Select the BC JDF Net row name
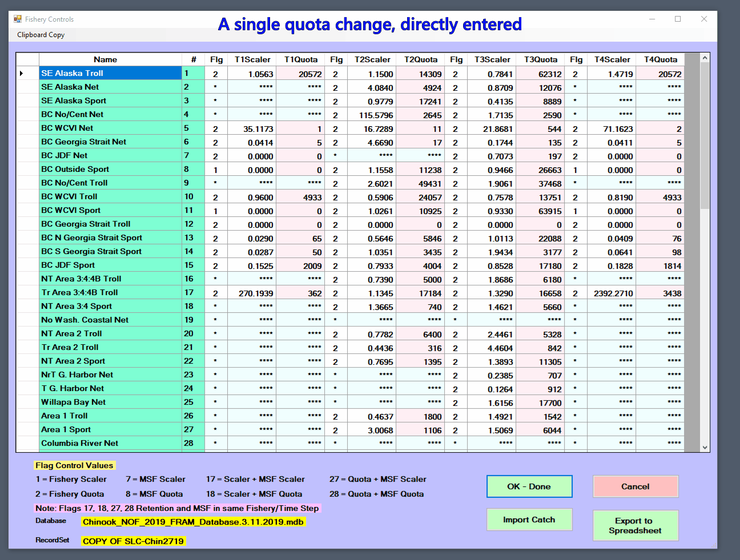 click(x=110, y=155)
